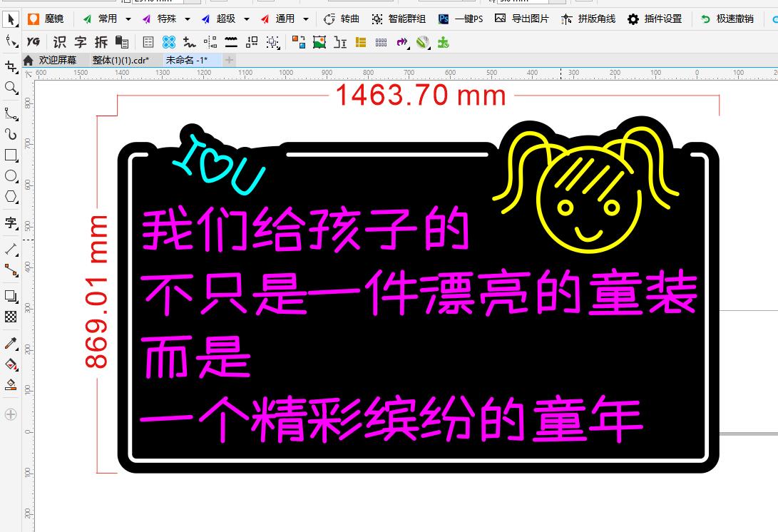The width and height of the screenshot is (778, 532).
Task: Select the Drop shadow tool
Action: pyautogui.click(x=11, y=296)
